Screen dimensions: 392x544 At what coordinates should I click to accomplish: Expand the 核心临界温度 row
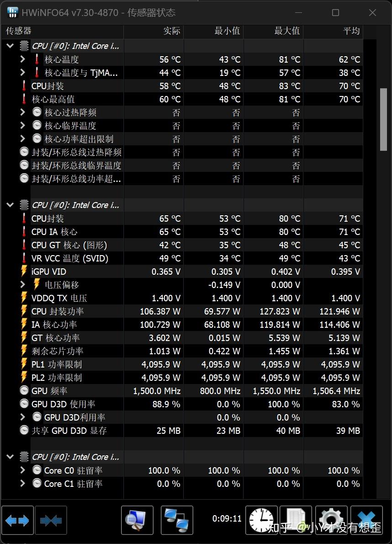click(x=23, y=126)
